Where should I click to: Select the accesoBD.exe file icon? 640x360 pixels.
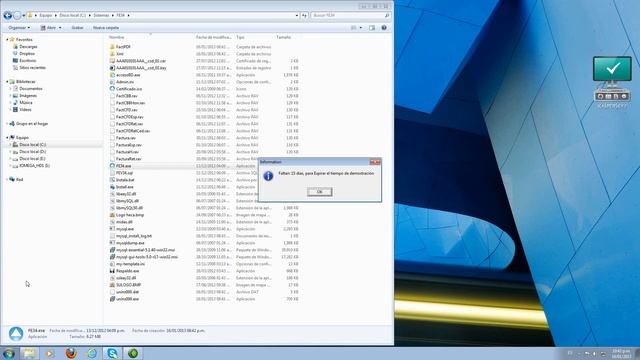pos(112,75)
